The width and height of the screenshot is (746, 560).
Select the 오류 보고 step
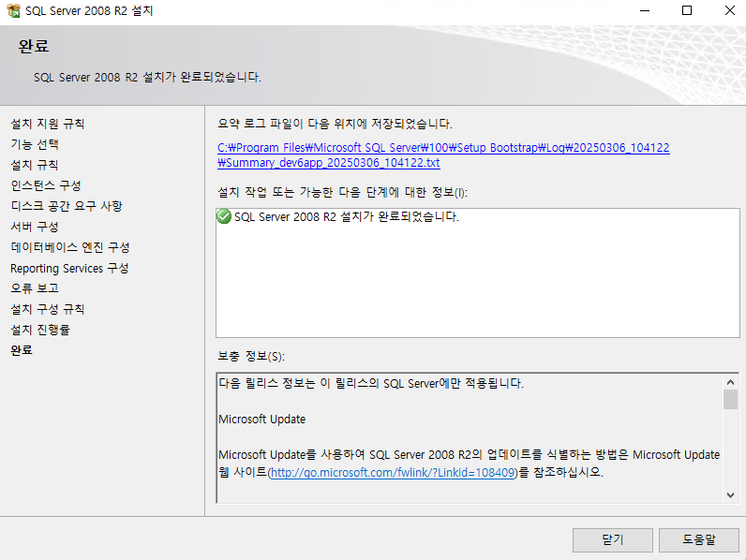coord(35,288)
